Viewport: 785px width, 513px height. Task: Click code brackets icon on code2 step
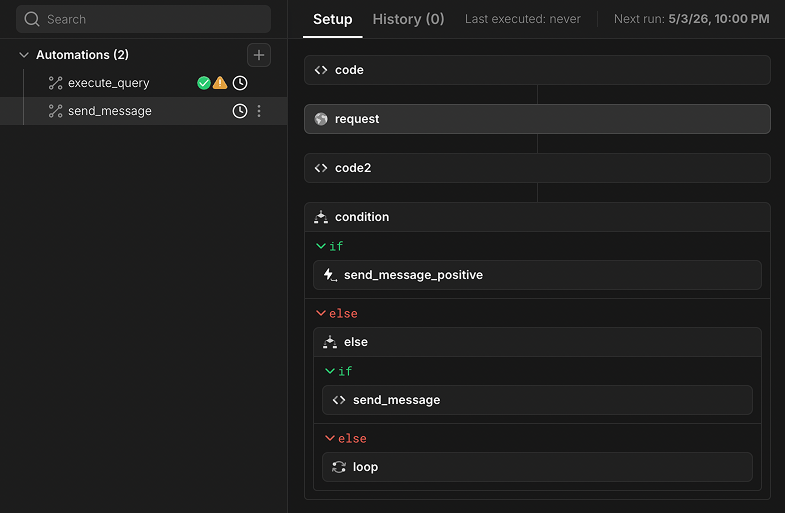(321, 168)
